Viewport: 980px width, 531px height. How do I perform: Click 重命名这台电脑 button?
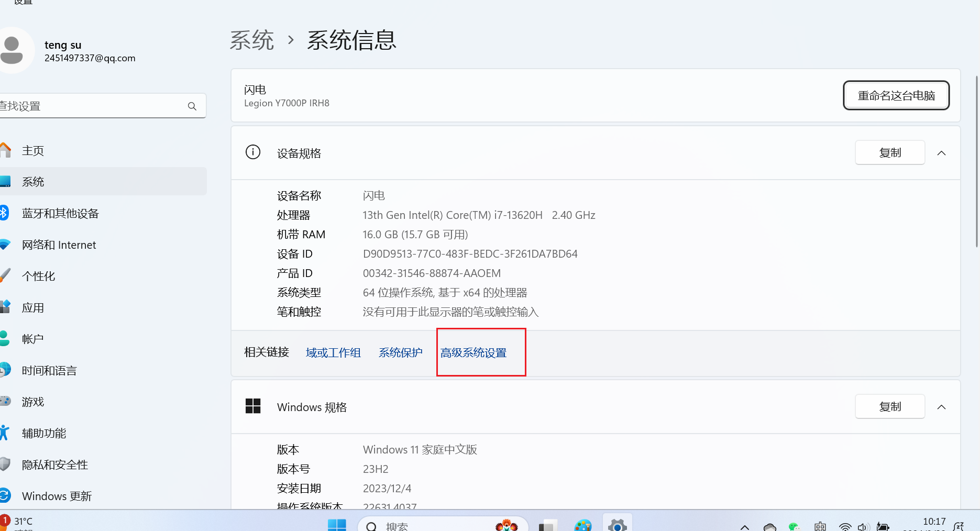(x=896, y=95)
